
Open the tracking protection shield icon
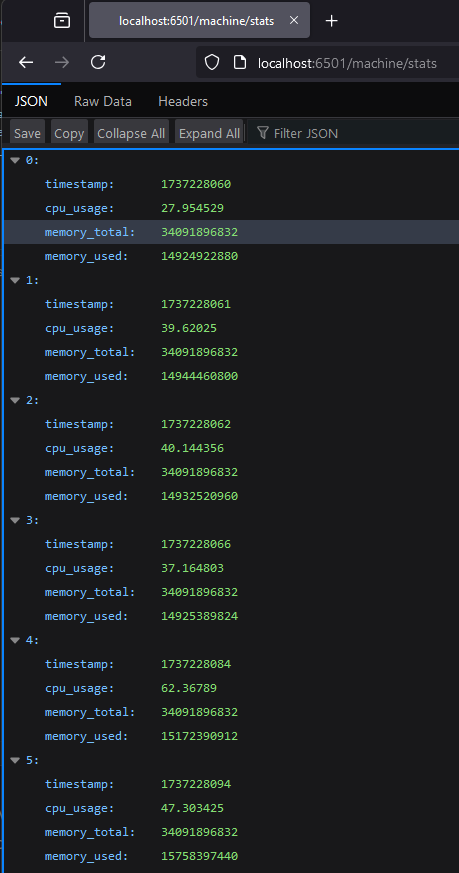pyautogui.click(x=212, y=63)
